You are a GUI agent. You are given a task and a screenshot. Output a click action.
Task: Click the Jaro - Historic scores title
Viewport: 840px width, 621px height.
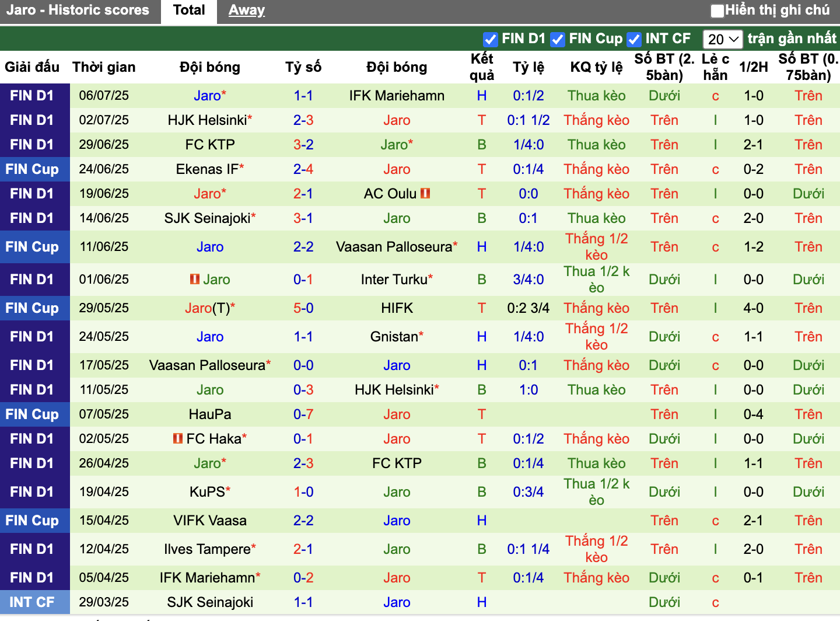pos(78,11)
